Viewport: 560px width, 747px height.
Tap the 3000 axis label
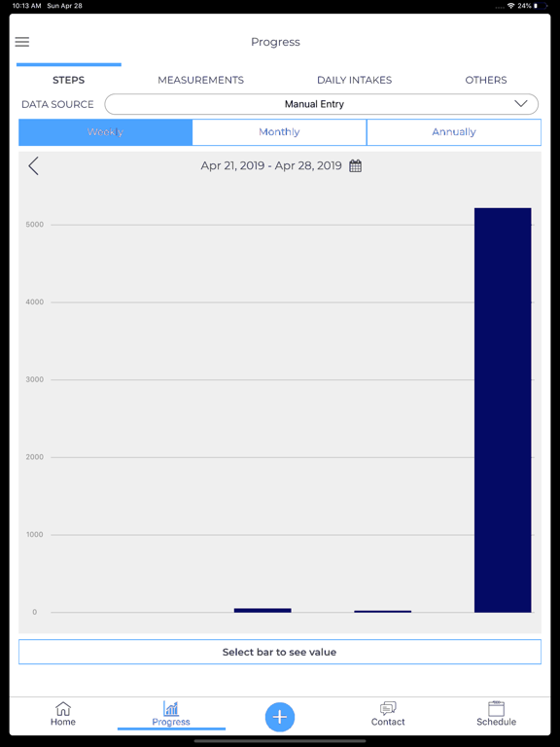pyautogui.click(x=35, y=379)
